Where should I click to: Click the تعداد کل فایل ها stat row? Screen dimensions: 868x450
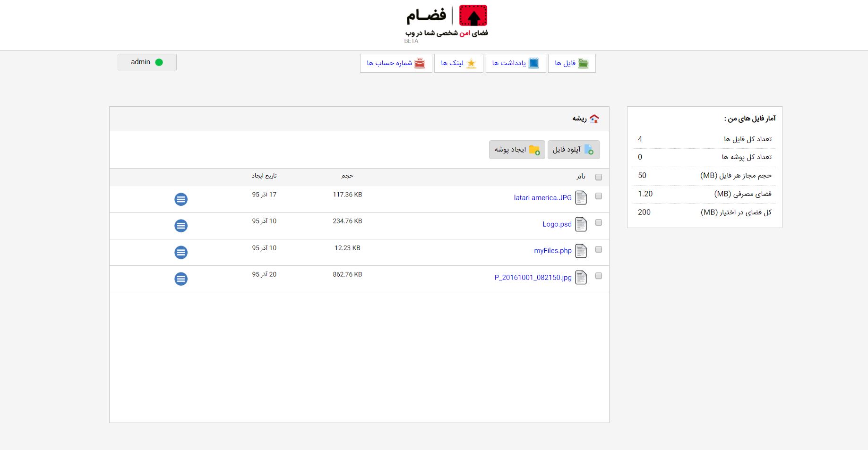[x=705, y=139]
